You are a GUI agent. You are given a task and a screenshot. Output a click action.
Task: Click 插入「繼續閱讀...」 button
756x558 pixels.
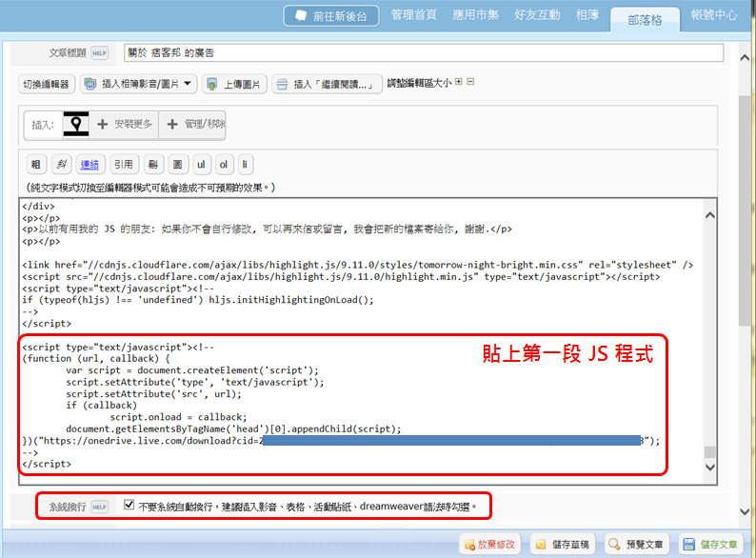[x=327, y=84]
